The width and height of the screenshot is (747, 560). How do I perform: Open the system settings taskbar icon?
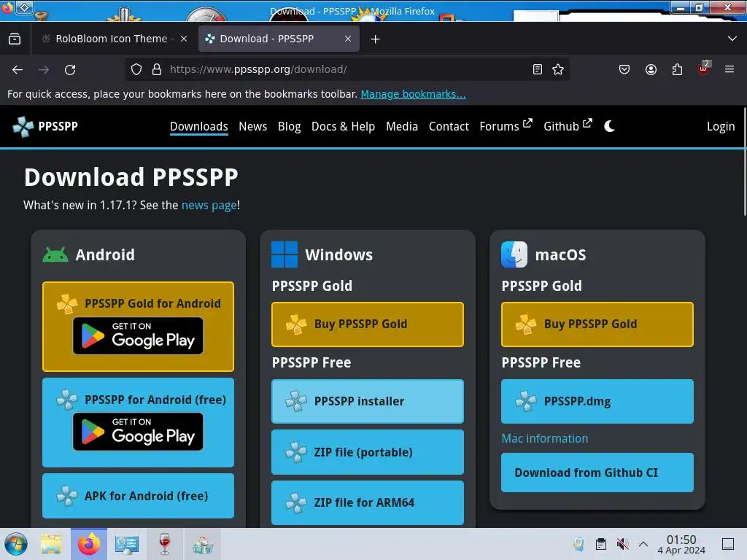pos(127,544)
